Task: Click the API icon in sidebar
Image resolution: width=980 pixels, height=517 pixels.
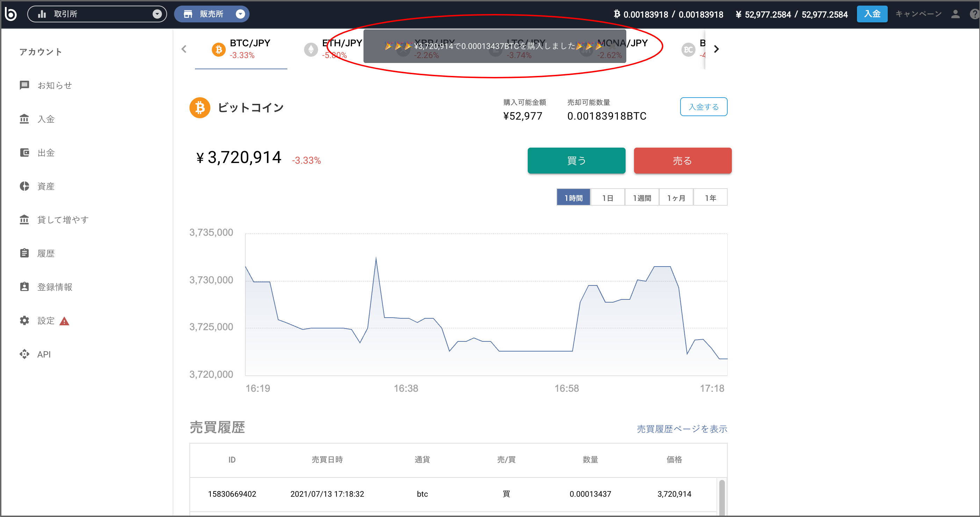Action: 24,354
